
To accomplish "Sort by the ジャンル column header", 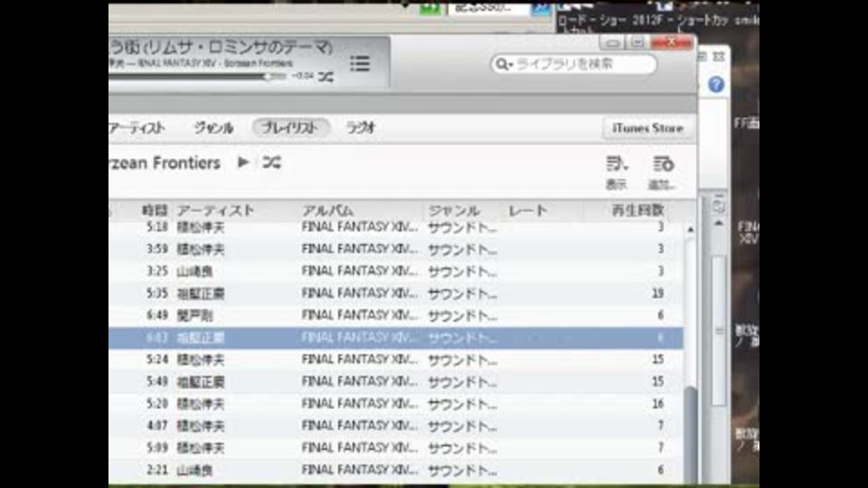I will (454, 211).
